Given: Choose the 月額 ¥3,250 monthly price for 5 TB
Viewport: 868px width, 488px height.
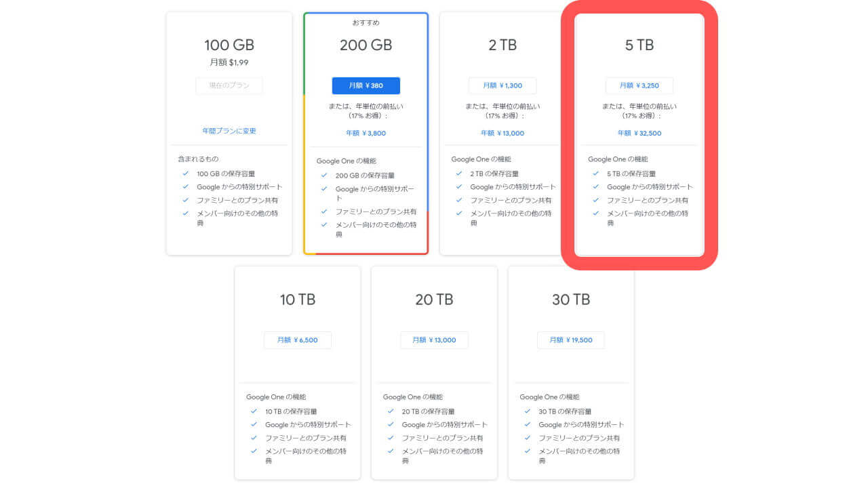Looking at the screenshot, I should (639, 85).
